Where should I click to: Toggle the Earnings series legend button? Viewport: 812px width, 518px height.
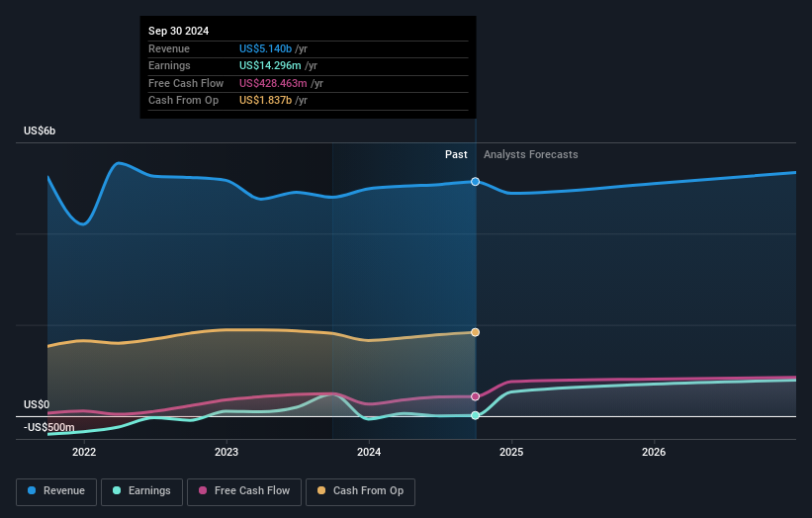tap(141, 491)
